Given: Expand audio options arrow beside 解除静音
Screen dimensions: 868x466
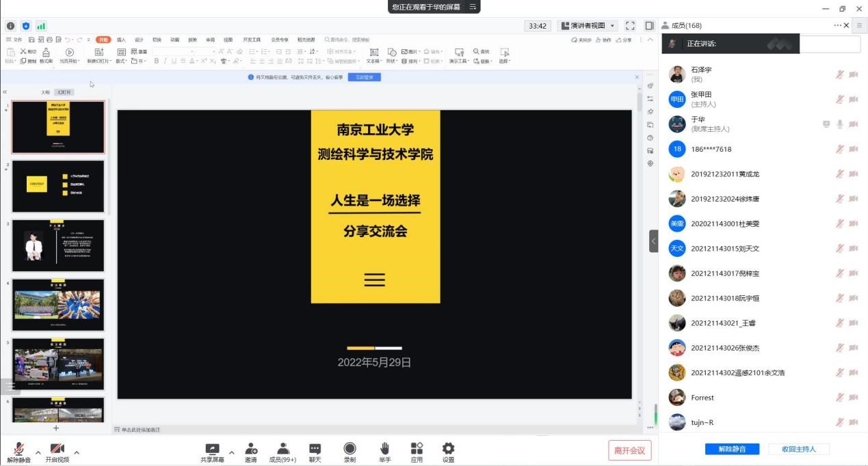Looking at the screenshot, I should click(38, 452).
